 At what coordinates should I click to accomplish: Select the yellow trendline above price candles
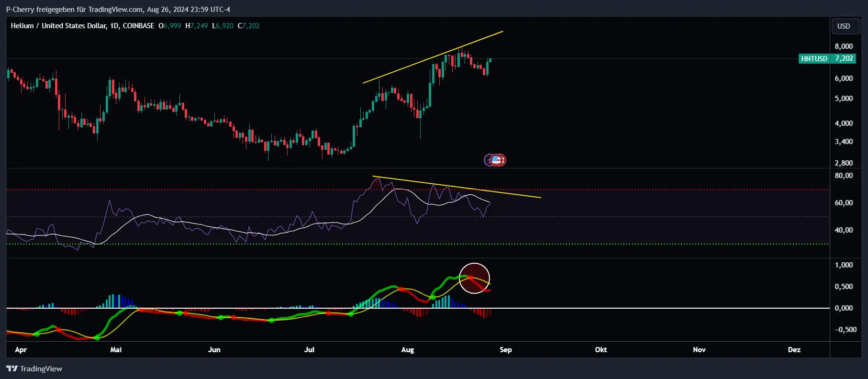[433, 57]
